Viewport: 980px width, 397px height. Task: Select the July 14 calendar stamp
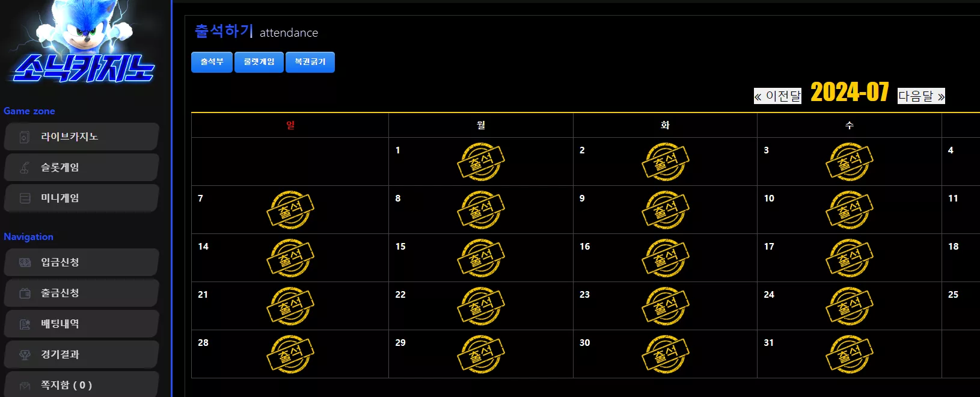click(290, 258)
